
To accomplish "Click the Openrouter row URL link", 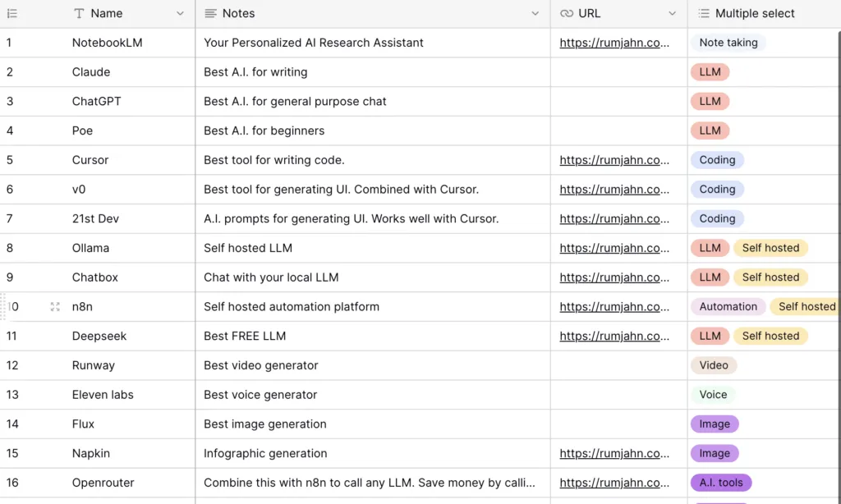I will (614, 483).
